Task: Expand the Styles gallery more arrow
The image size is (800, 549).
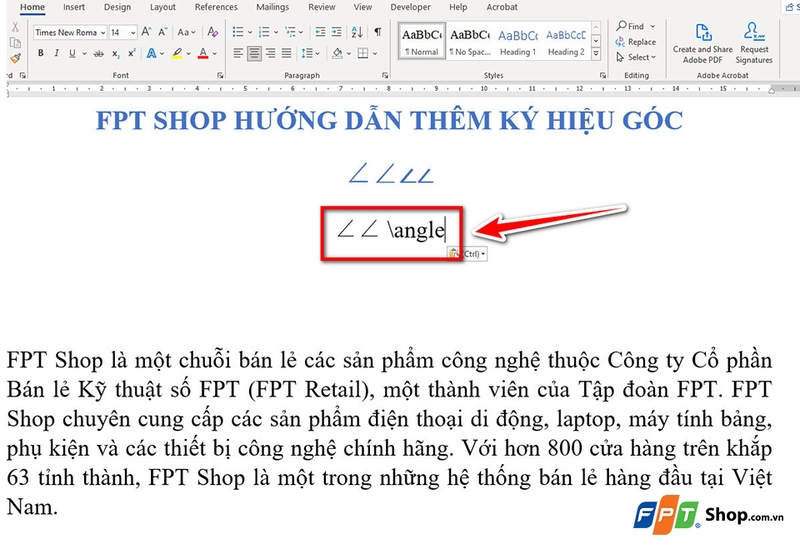Action: (x=596, y=54)
